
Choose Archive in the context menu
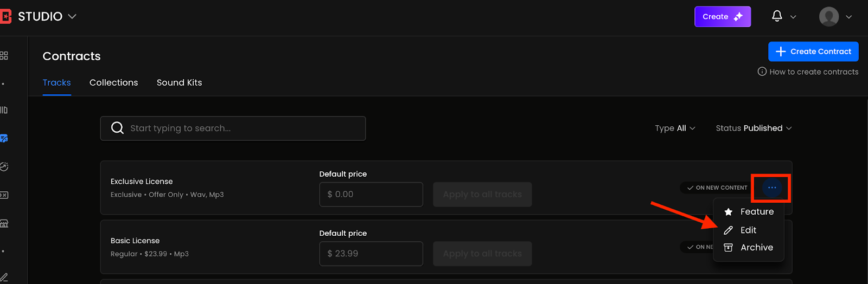click(x=756, y=247)
